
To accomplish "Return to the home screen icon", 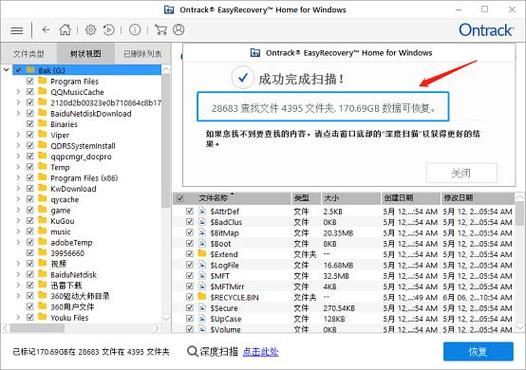I will click(65, 30).
